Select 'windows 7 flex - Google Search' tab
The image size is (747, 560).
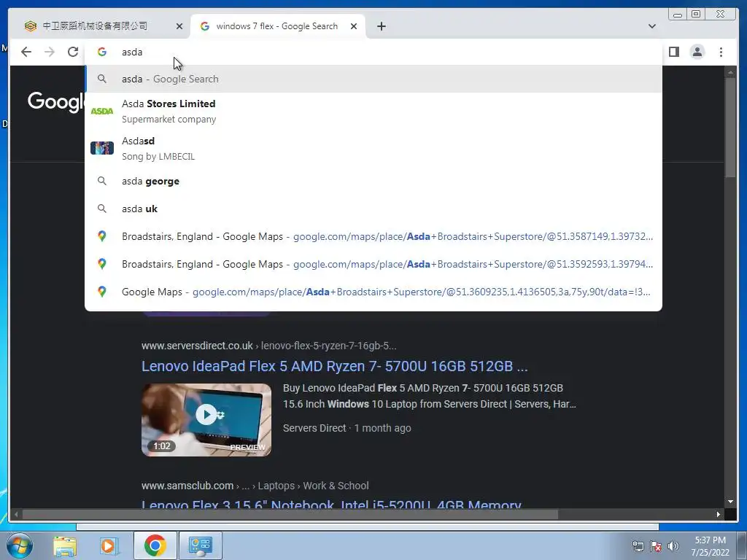pos(278,26)
